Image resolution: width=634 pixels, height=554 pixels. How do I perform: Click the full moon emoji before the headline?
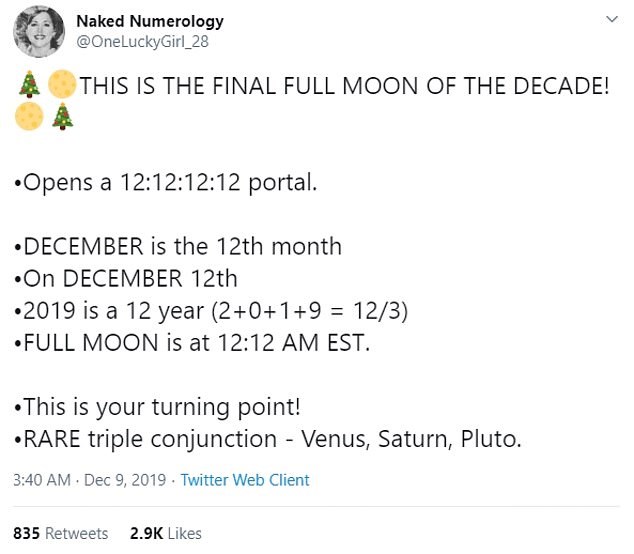[x=62, y=85]
